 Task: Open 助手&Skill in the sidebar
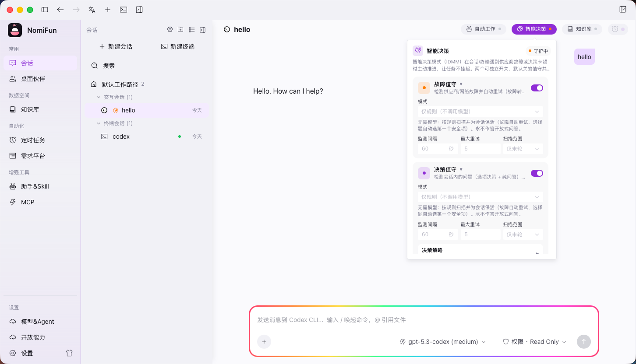(40, 186)
